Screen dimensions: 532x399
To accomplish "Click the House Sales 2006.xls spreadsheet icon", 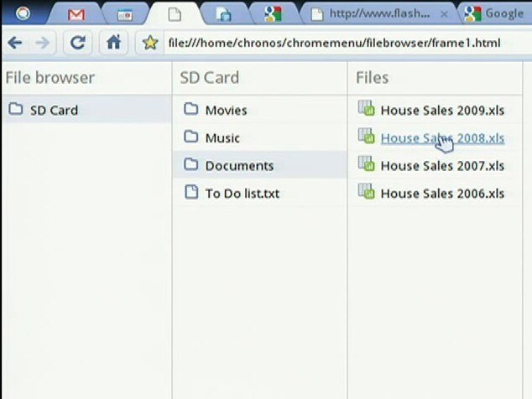I will 367,191.
